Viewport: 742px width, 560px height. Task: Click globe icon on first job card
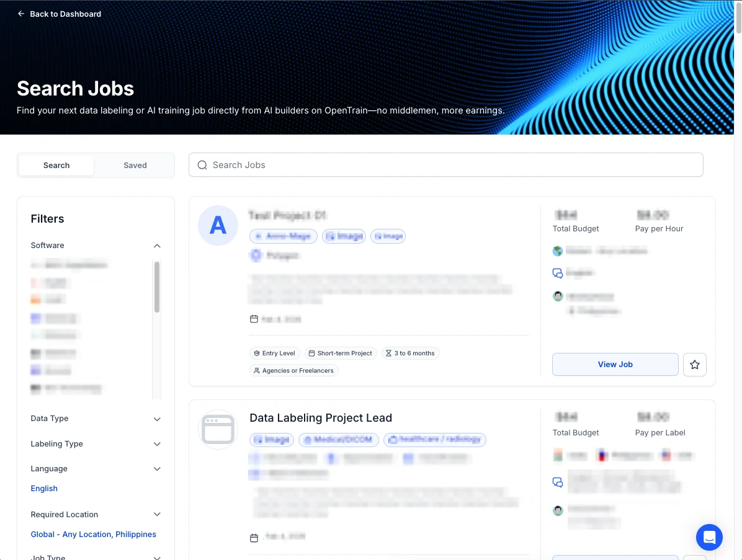[558, 251]
